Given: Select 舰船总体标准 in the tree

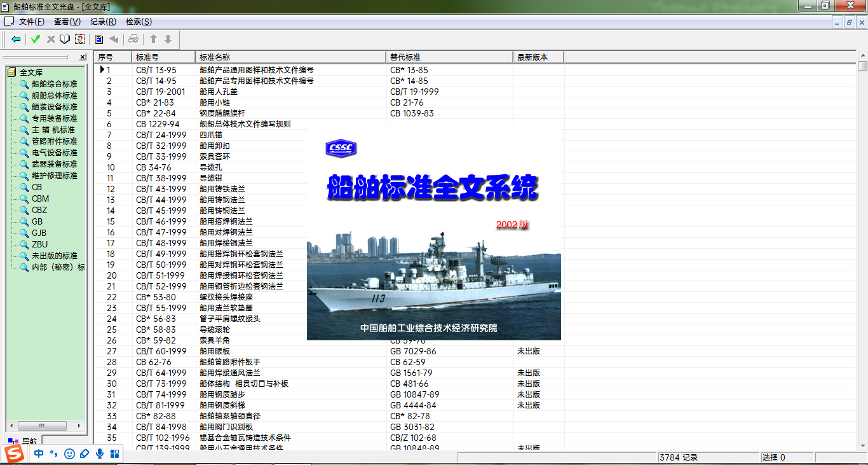Looking at the screenshot, I should [55, 95].
